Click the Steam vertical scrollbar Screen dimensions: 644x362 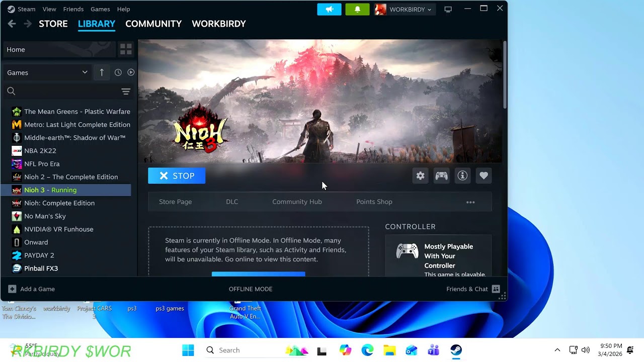coord(505,74)
